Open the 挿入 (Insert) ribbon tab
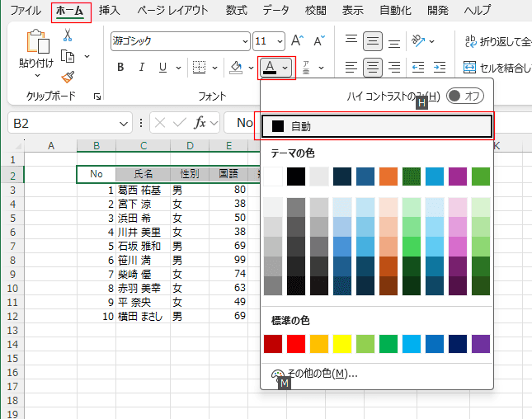Viewport: 532px width, 419px height. 109,11
